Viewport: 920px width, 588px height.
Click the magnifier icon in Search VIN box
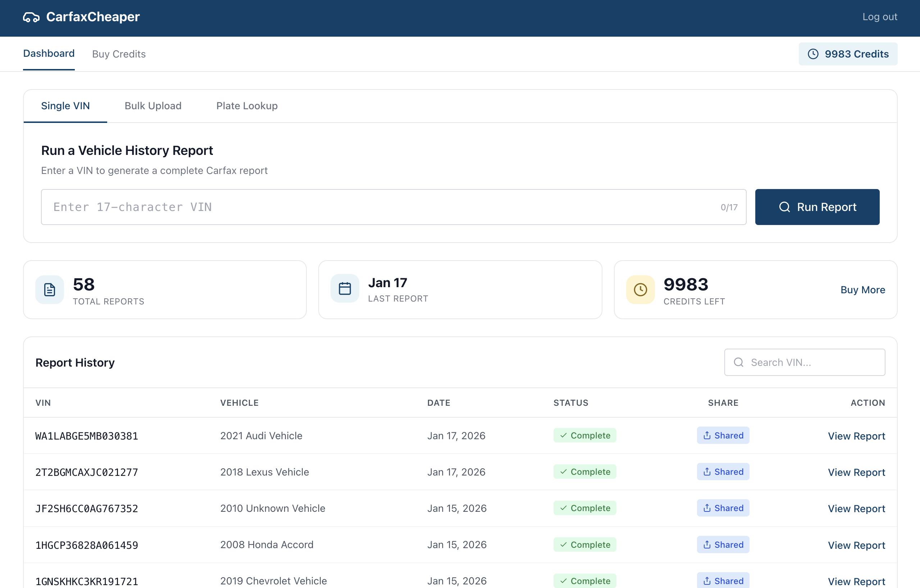tap(738, 362)
